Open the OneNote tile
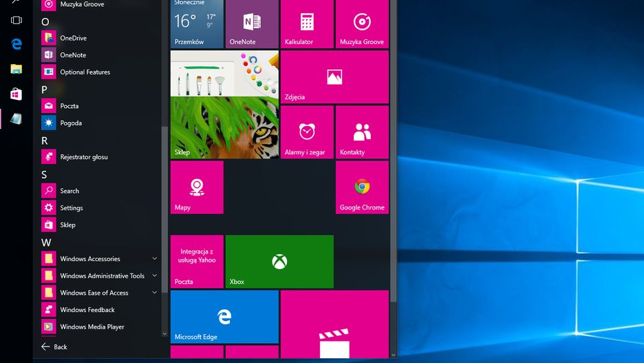The width and height of the screenshot is (644, 363). (x=253, y=24)
